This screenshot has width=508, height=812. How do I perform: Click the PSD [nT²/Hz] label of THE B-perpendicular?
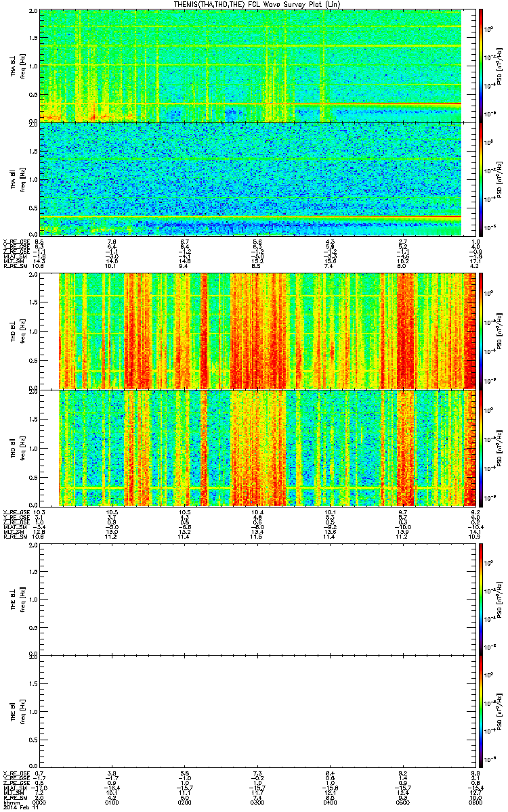click(499, 599)
